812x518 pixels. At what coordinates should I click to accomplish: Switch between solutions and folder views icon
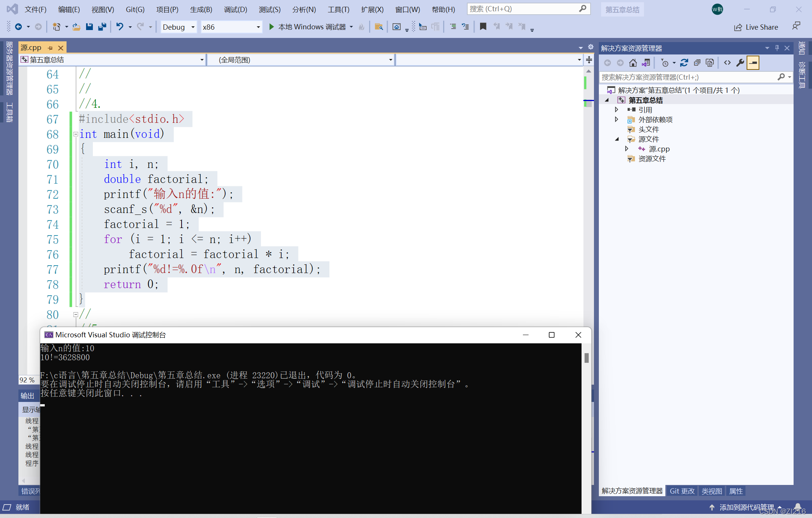coord(646,63)
